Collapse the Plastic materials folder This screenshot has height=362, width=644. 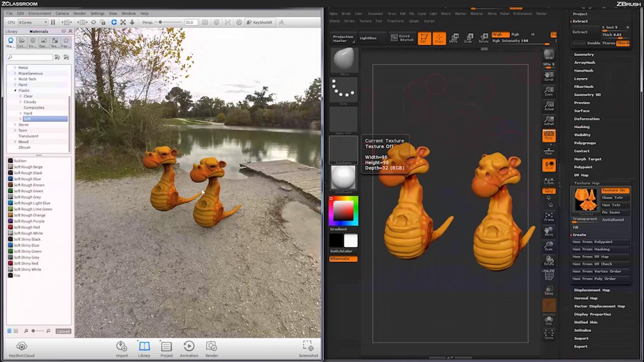click(x=15, y=90)
